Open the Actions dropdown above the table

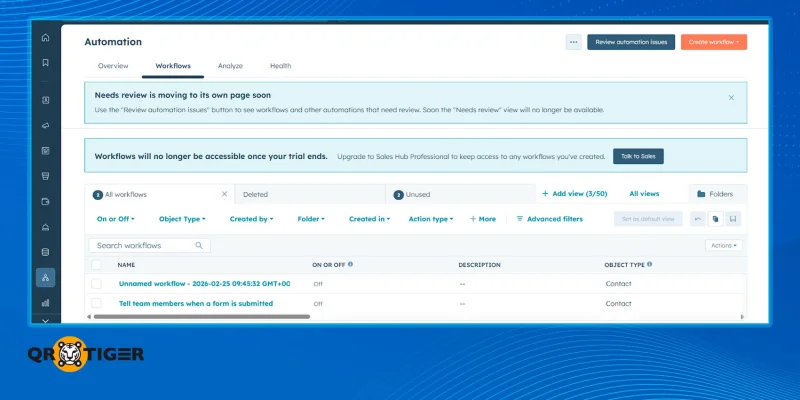click(723, 245)
